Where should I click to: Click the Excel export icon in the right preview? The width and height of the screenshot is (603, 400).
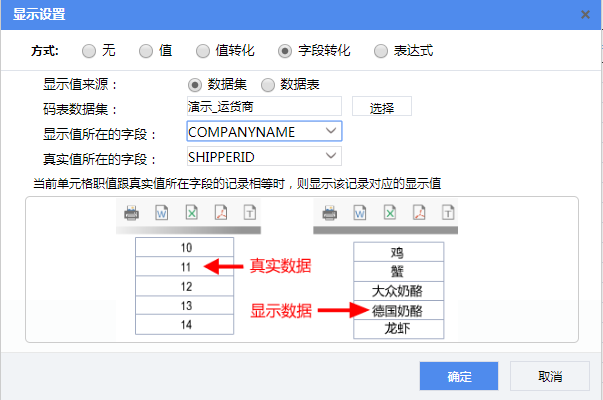pyautogui.click(x=389, y=213)
